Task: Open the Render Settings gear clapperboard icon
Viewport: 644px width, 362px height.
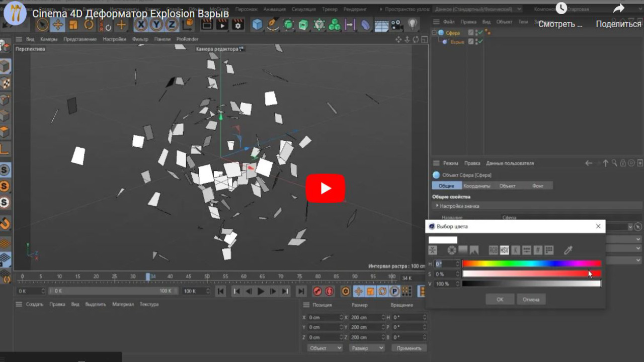Action: [x=237, y=25]
